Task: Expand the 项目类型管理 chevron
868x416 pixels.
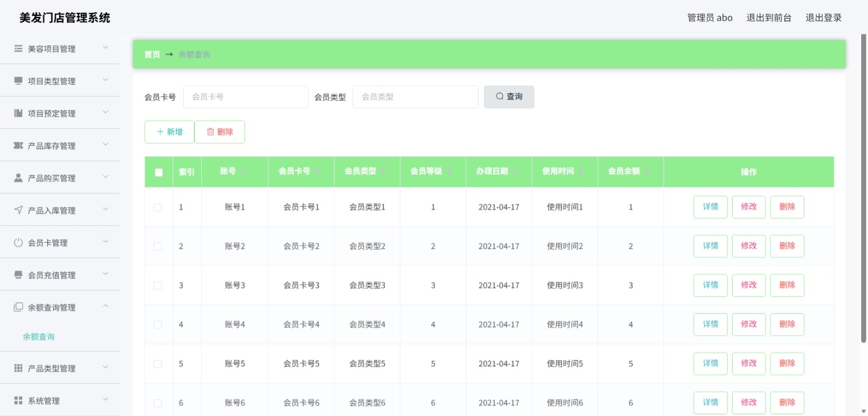Action: (x=105, y=80)
